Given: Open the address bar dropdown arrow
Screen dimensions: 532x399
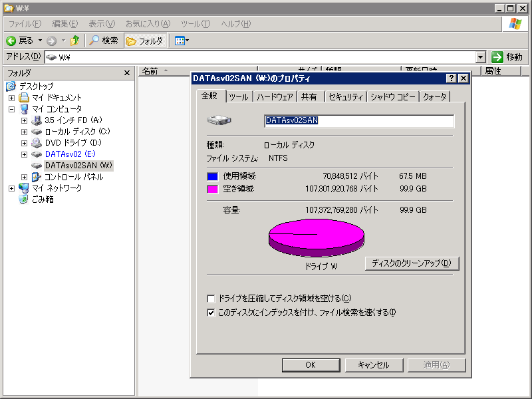Looking at the screenshot, I should 481,57.
